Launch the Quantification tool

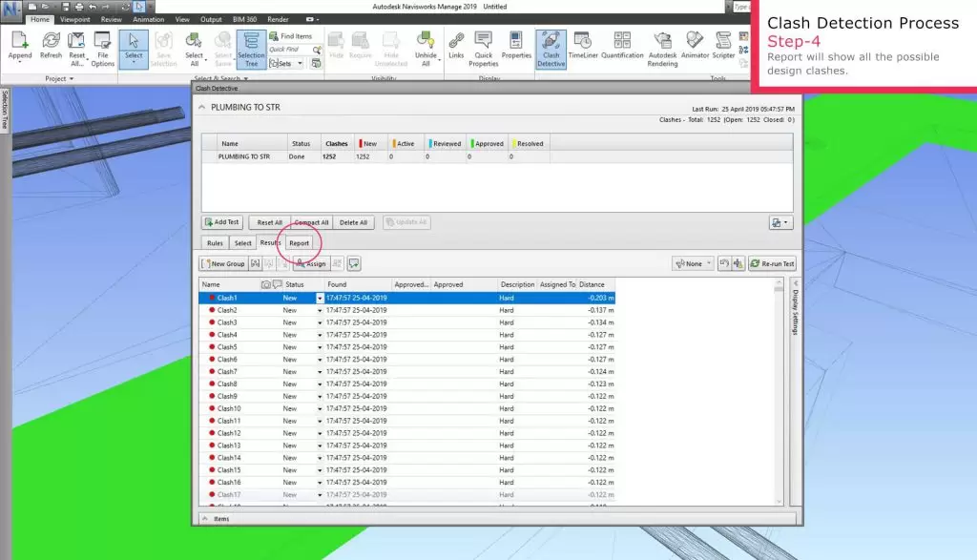622,48
